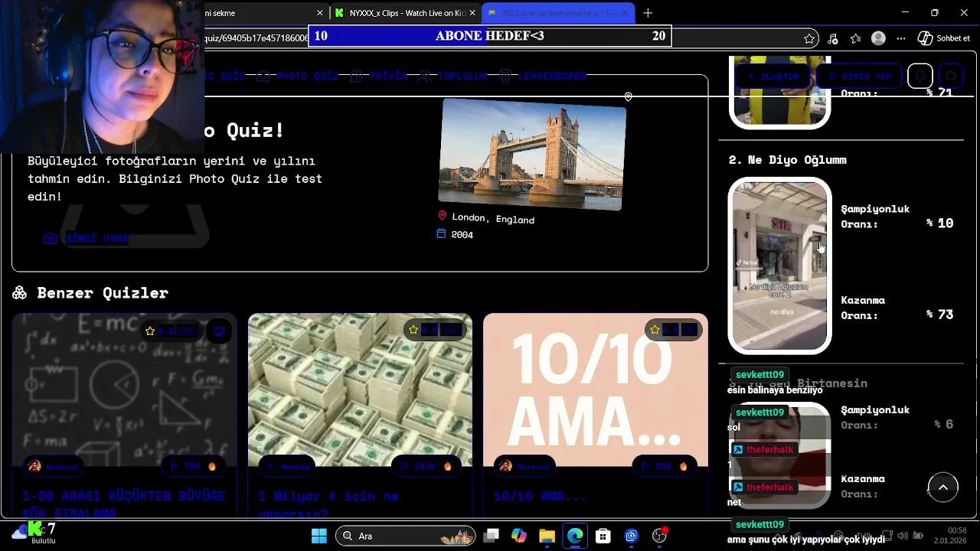This screenshot has height=551, width=980.
Task: Open OBS Studio from the taskbar
Action: coord(659,536)
